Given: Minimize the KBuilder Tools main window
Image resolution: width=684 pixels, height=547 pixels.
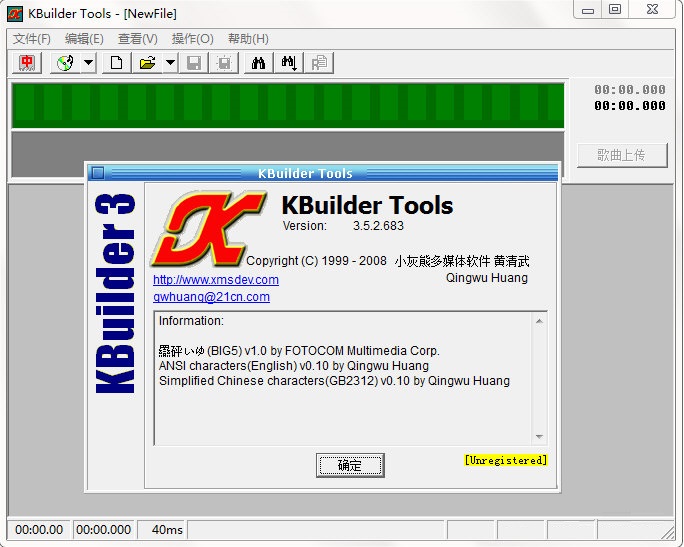Looking at the screenshot, I should point(588,10).
